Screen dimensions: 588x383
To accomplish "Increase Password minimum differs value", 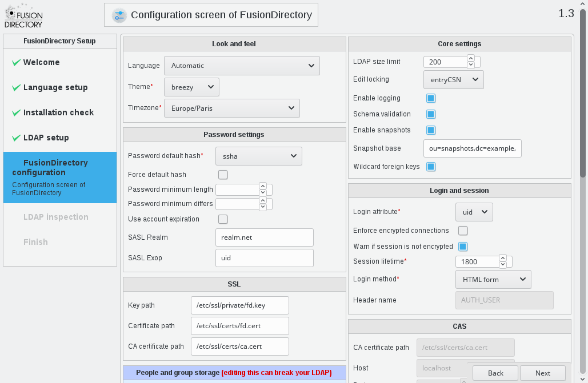I will [262, 200].
